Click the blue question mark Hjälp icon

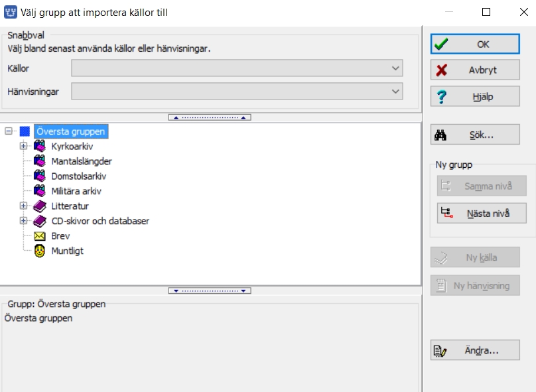tap(441, 97)
